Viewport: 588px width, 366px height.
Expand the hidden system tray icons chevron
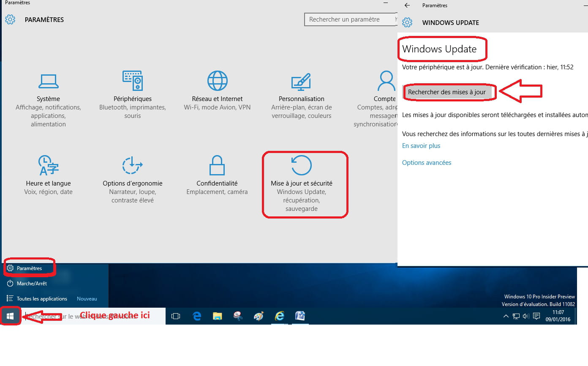tap(506, 316)
